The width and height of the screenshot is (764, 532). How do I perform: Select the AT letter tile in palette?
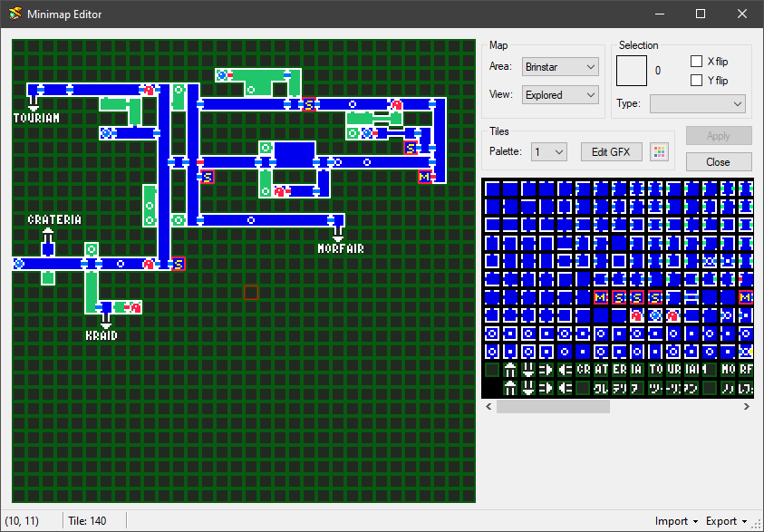point(601,370)
